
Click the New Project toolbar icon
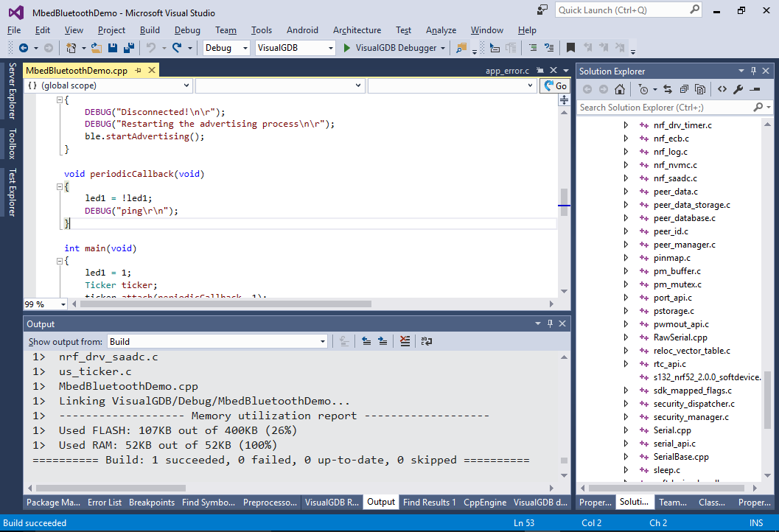pos(71,48)
